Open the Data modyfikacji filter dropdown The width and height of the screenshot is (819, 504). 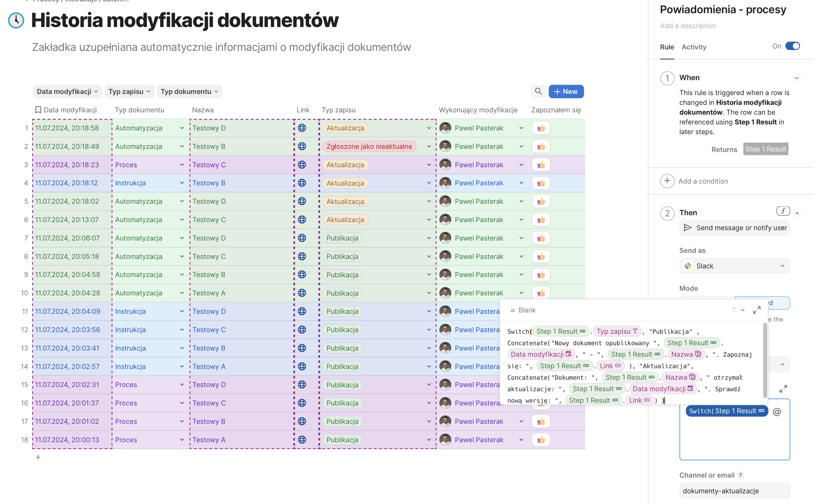tap(67, 92)
